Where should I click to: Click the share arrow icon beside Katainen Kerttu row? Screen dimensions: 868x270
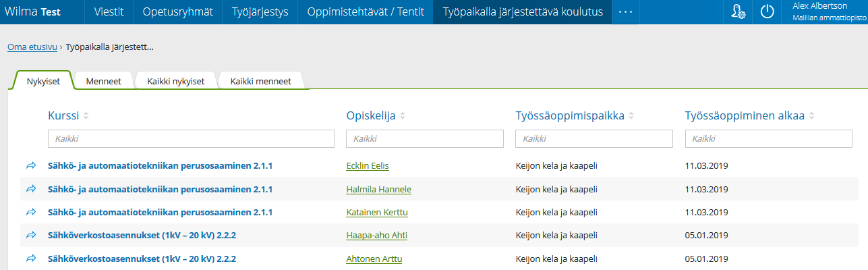(x=30, y=212)
